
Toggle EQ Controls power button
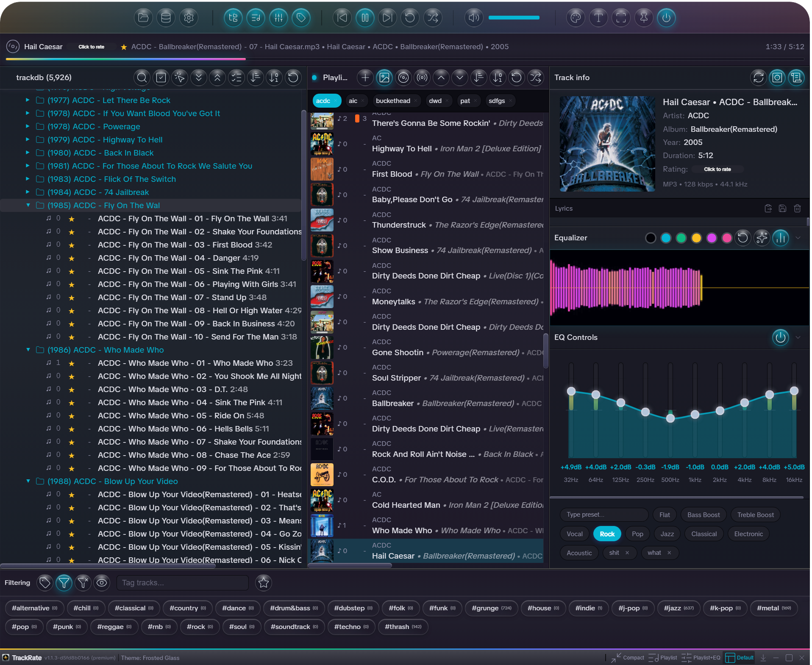[x=780, y=338]
